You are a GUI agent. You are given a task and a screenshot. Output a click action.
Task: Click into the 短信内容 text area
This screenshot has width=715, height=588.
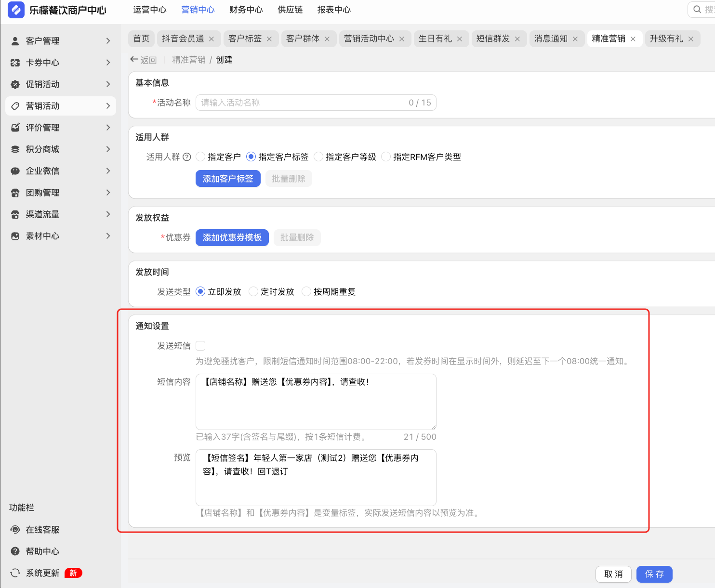click(316, 402)
